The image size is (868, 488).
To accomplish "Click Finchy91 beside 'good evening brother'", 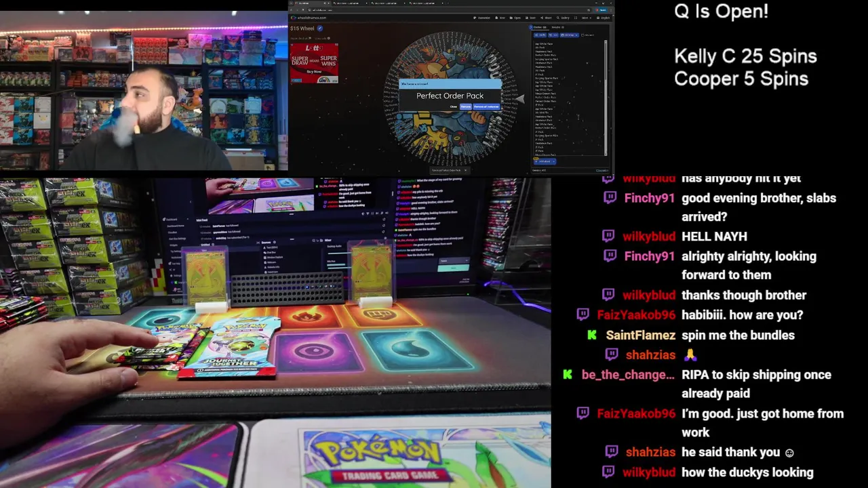I will [650, 198].
